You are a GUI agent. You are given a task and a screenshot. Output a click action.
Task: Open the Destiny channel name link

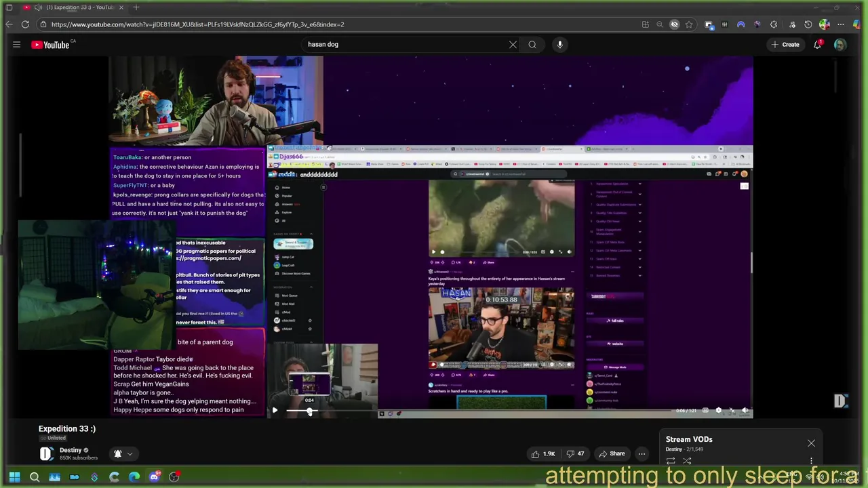tap(71, 450)
